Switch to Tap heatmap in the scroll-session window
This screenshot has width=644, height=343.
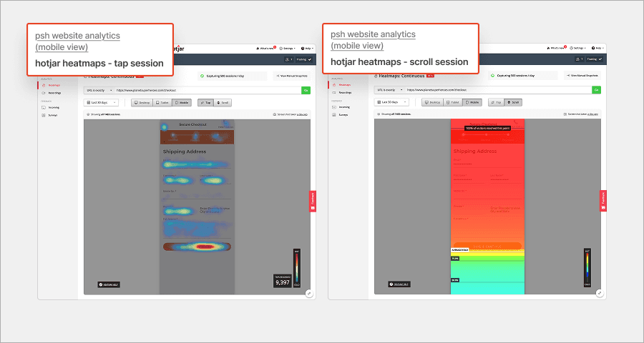pos(496,102)
